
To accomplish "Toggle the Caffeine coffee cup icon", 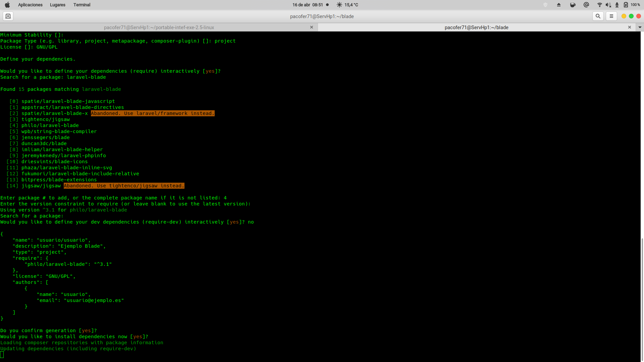I will point(573,5).
